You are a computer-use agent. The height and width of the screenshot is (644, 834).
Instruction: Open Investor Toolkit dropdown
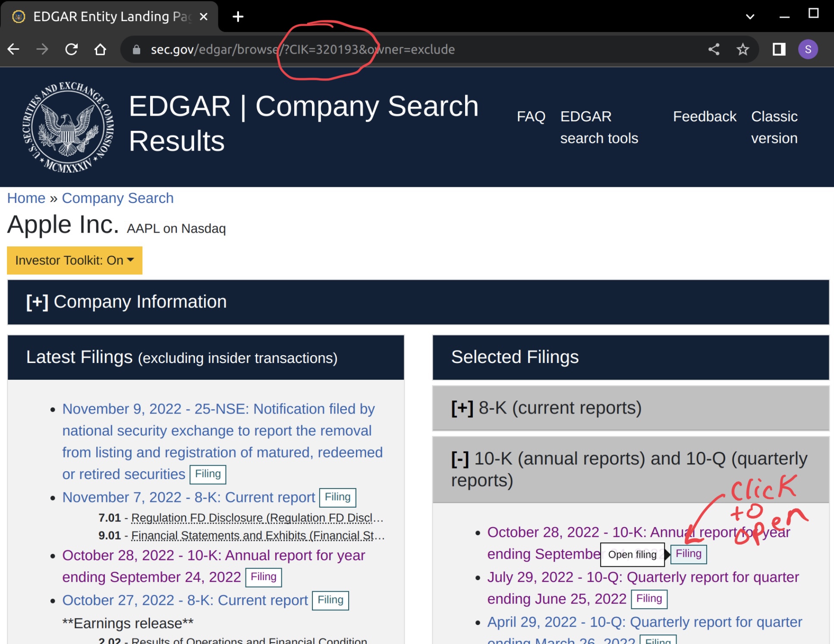pyautogui.click(x=75, y=260)
